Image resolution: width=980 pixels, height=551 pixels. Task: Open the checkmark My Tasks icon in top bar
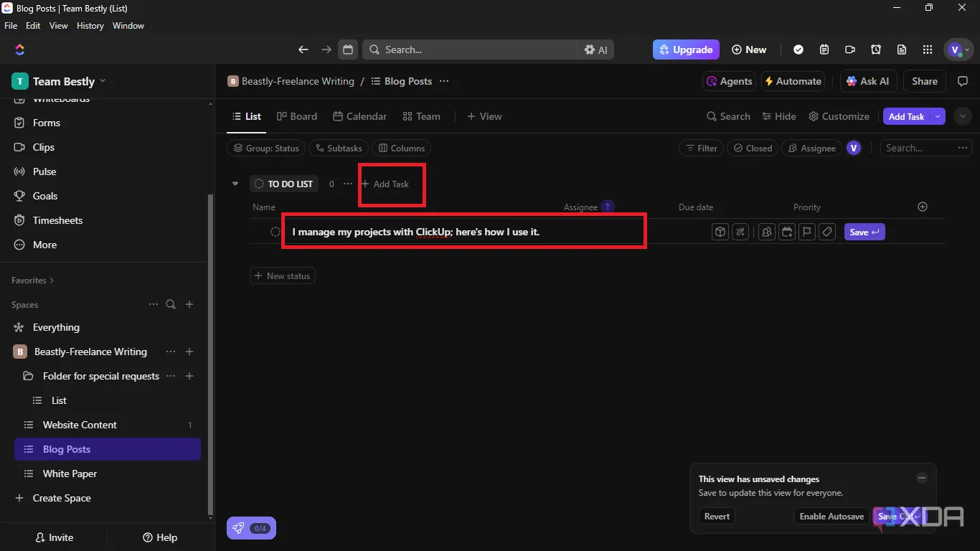pyautogui.click(x=798, y=50)
